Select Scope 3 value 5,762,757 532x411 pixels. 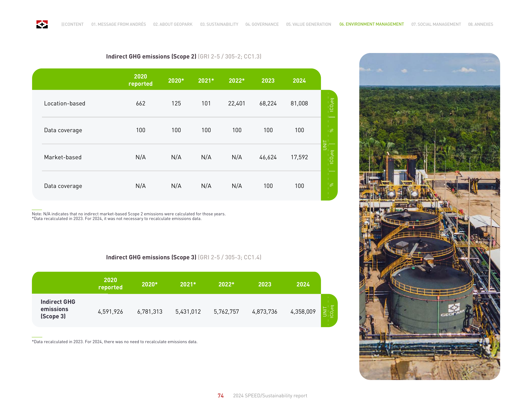(x=226, y=312)
